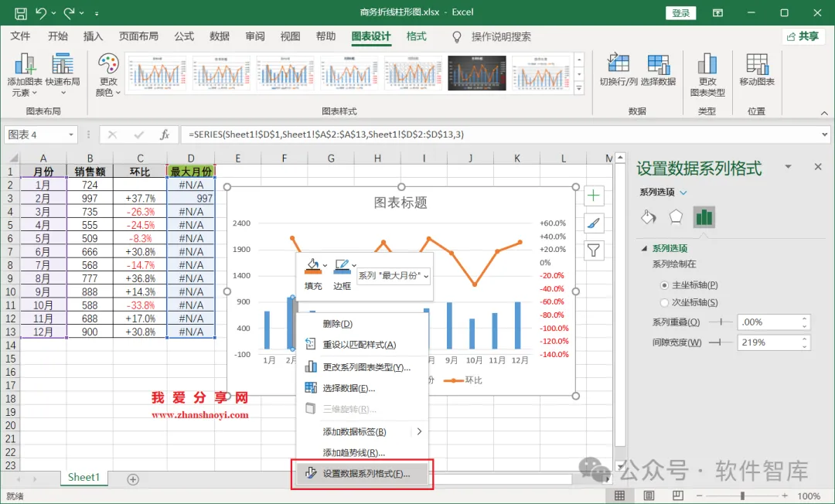The image size is (835, 504).
Task: Choose 删除(D) in context menu
Action: [x=362, y=324]
